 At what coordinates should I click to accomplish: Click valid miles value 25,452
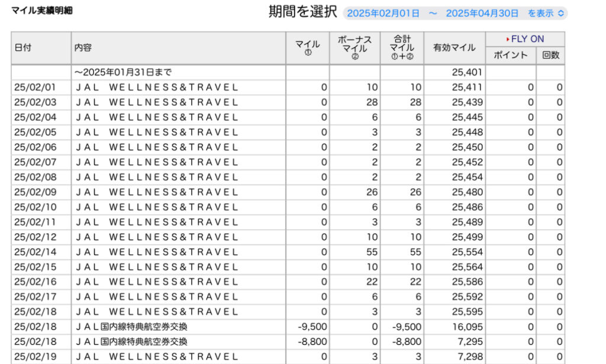click(x=468, y=162)
